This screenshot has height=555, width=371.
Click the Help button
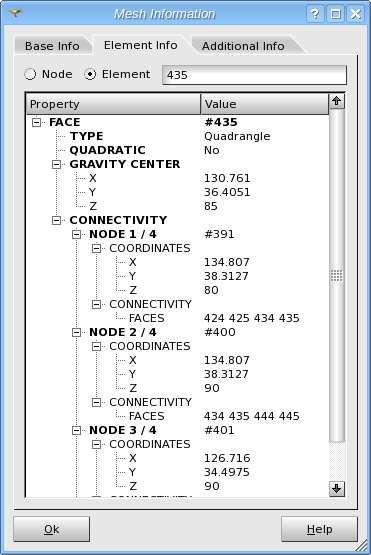coord(319,529)
